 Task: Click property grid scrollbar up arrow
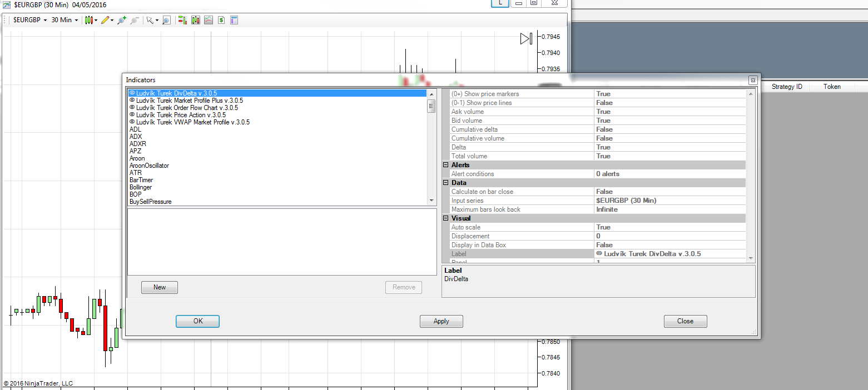point(751,93)
